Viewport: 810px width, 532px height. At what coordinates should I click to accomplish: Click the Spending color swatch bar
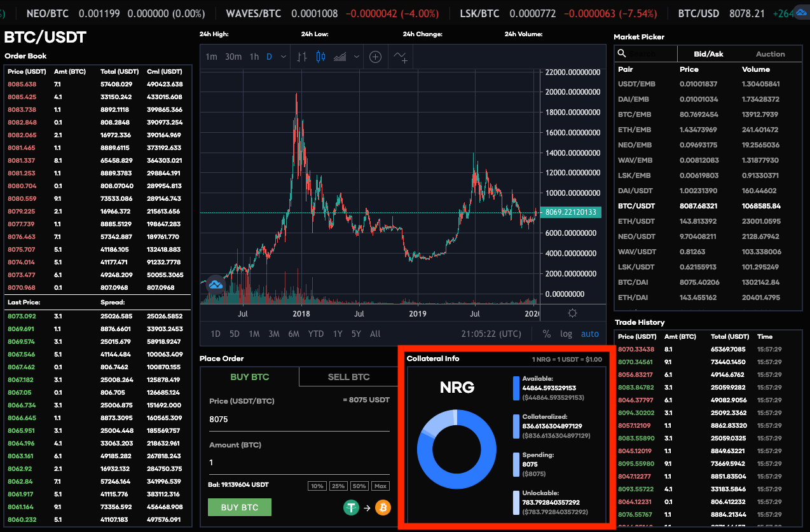(516, 465)
